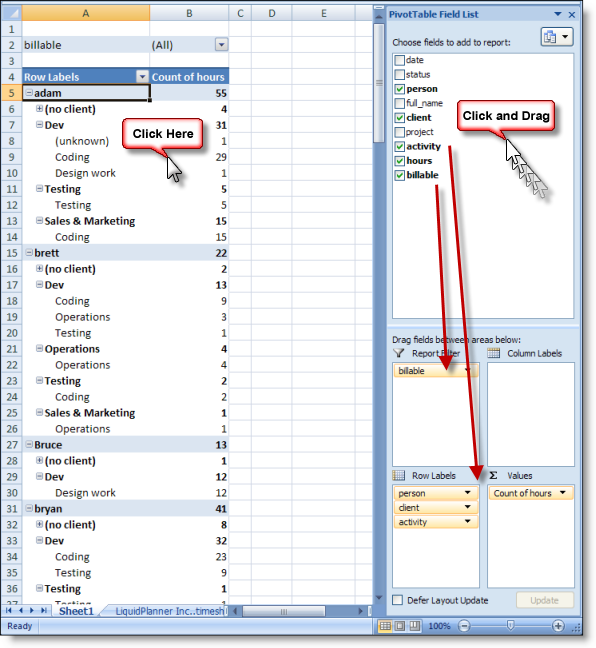Click the horizontal scroll right arrow
The width and height of the screenshot is (596, 648).
[x=360, y=611]
